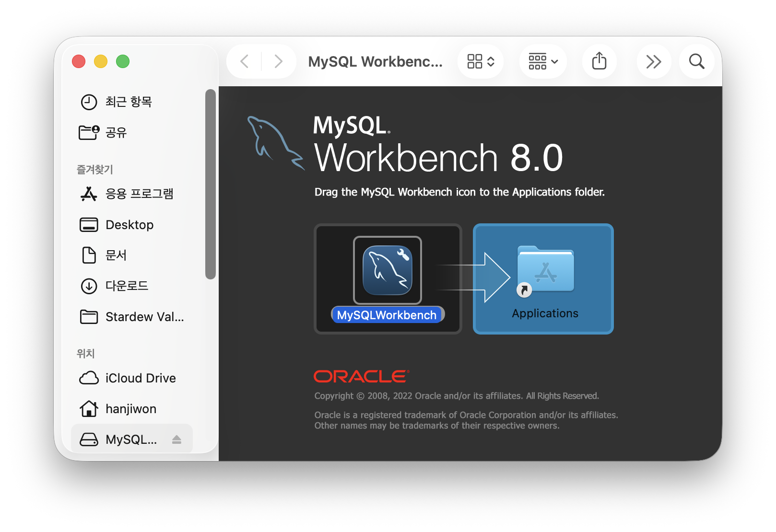Minimize the window with yellow button
The width and height of the screenshot is (776, 532).
pyautogui.click(x=101, y=61)
